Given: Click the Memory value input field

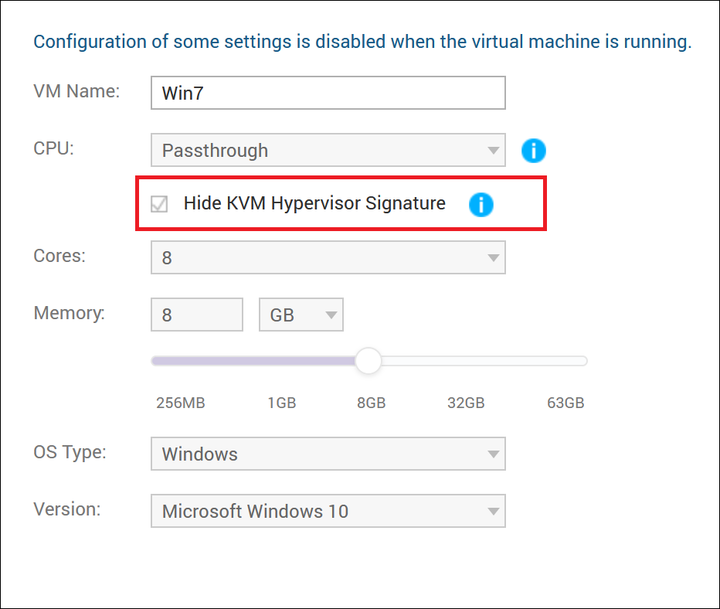Looking at the screenshot, I should tap(197, 315).
